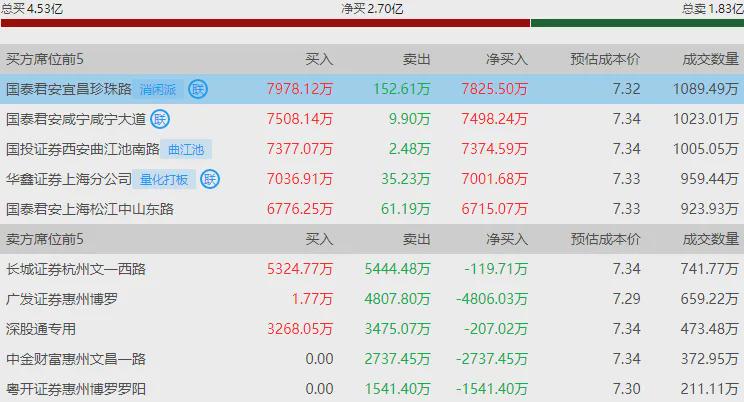744x402 pixels.
Task: Select seat 国泰君安咸宁咸宁大道
Action: click(x=76, y=119)
